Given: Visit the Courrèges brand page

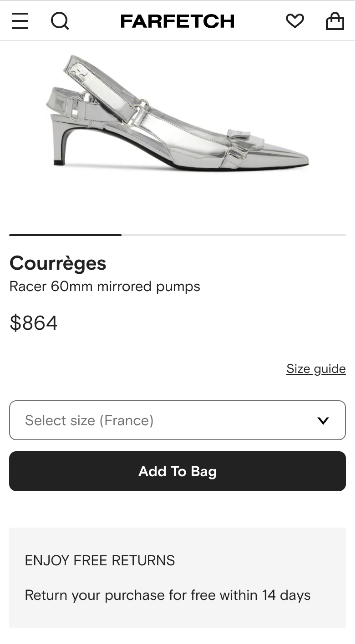Looking at the screenshot, I should click(58, 263).
